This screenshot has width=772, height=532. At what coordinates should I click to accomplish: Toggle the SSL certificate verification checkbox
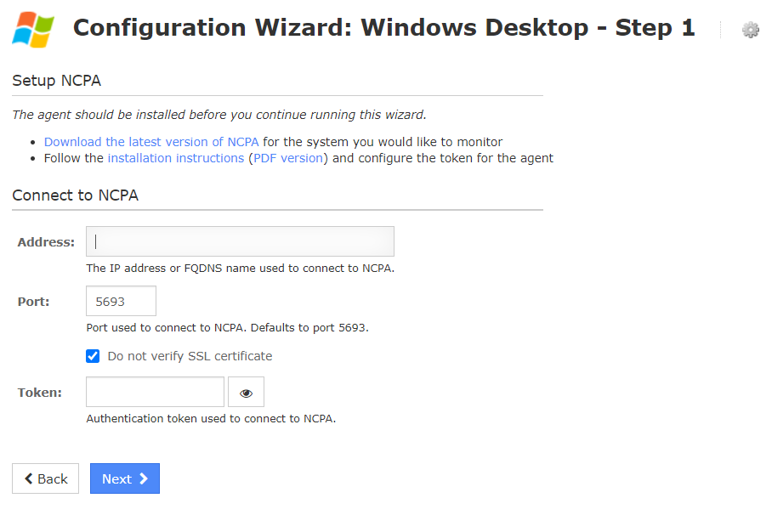click(94, 356)
